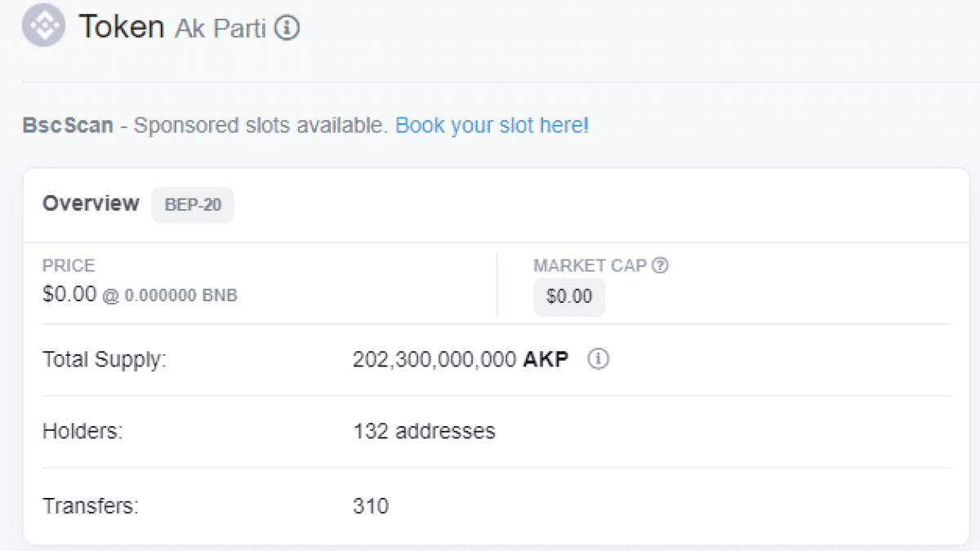This screenshot has height=551, width=980.
Task: Click the Overview card heading
Action: pos(91,203)
